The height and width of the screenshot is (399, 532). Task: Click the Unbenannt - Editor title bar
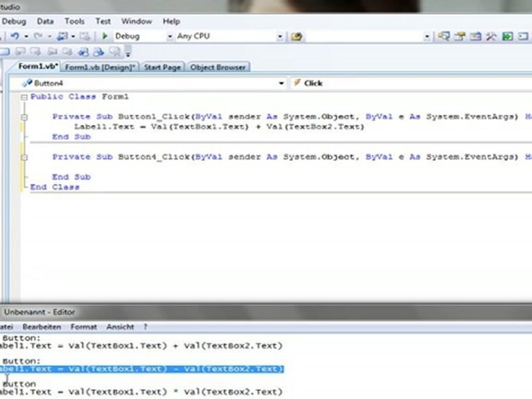tap(266, 312)
